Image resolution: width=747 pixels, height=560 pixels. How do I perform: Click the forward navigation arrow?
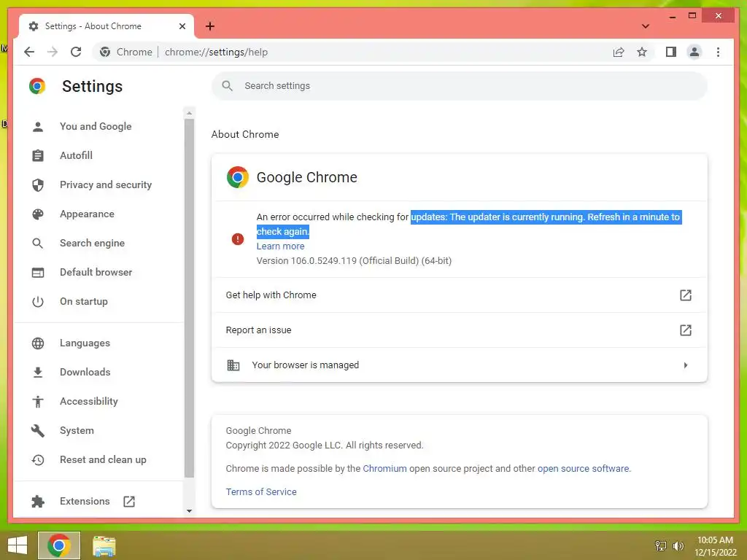pyautogui.click(x=53, y=52)
